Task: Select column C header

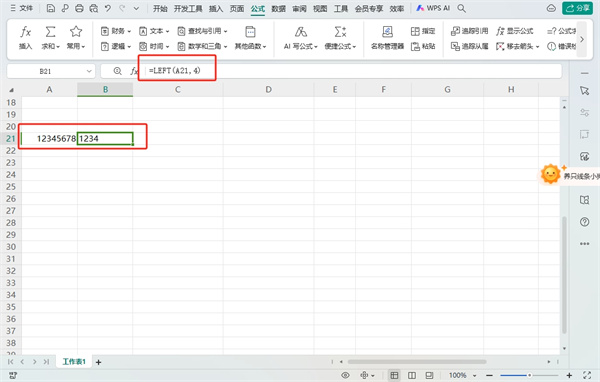Action: [x=178, y=90]
